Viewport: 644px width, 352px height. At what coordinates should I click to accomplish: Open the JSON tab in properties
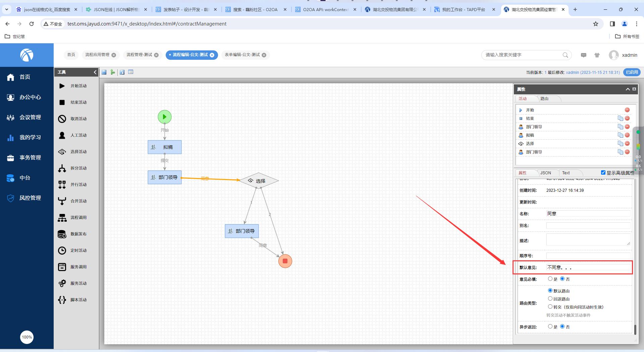tap(546, 173)
